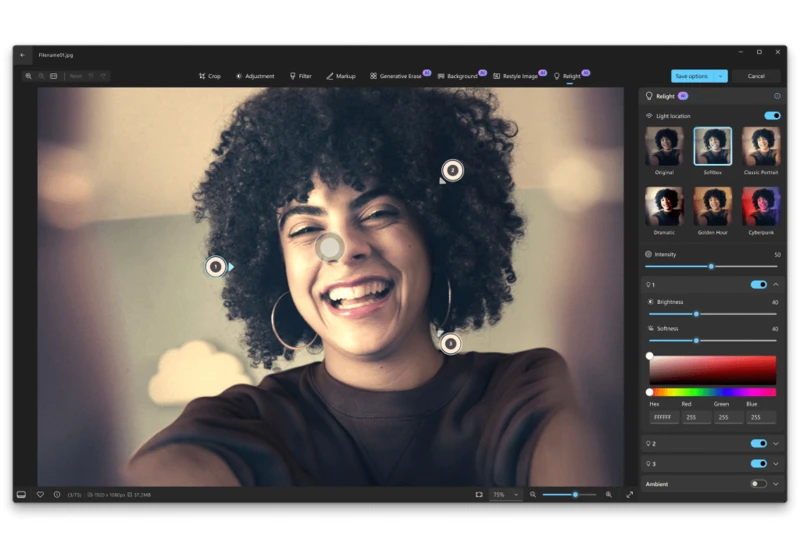The height and width of the screenshot is (560, 800).
Task: Click the Filename01.jpg title text
Action: pyautogui.click(x=56, y=55)
